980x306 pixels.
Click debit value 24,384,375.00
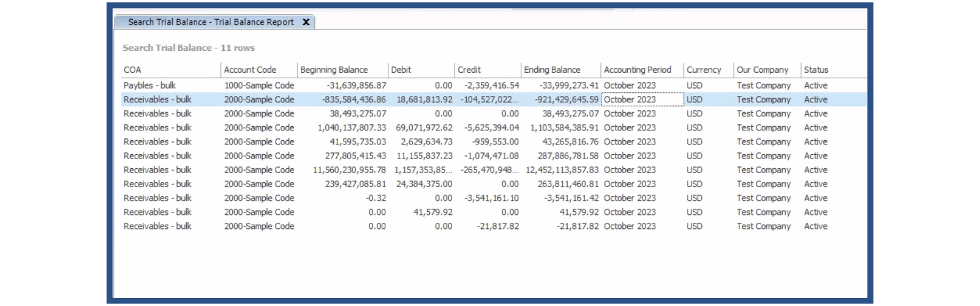[424, 184]
